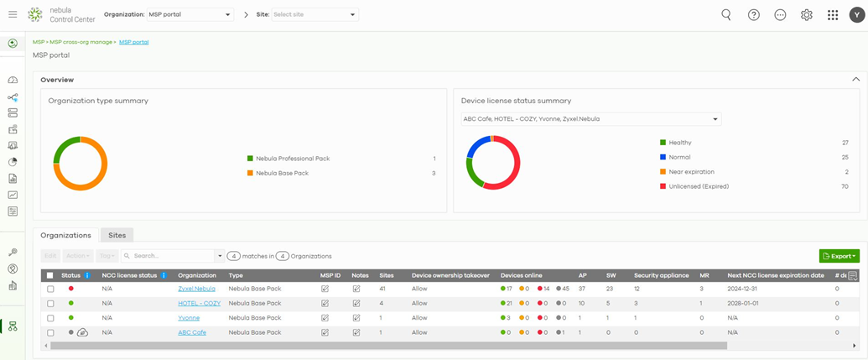Screen dimensions: 868x360
Task: Edit Notes for Yvonne row
Action: coord(356,318)
